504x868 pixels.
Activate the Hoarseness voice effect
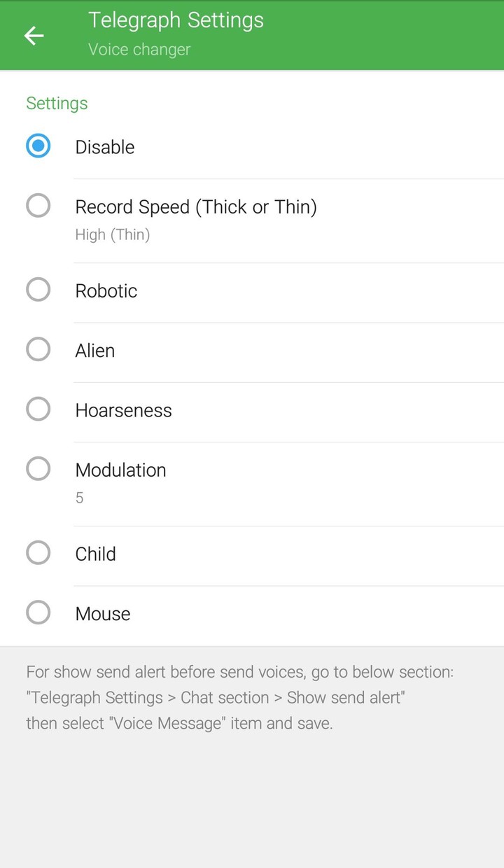click(x=38, y=409)
